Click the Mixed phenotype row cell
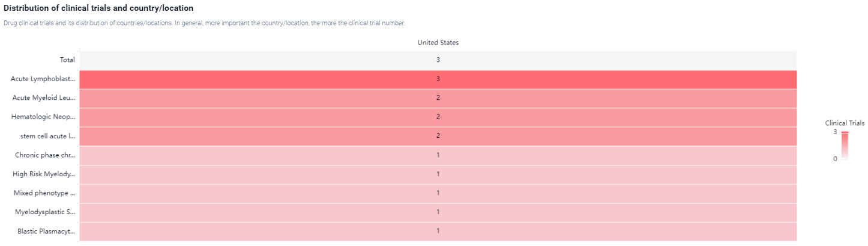This screenshot has width=868, height=246. coord(438,193)
